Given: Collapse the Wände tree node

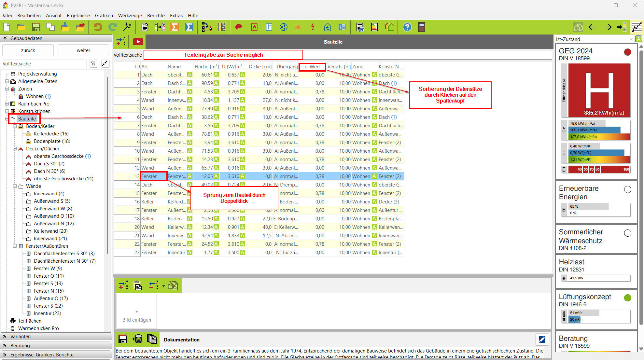Looking at the screenshot, I should [x=15, y=186].
